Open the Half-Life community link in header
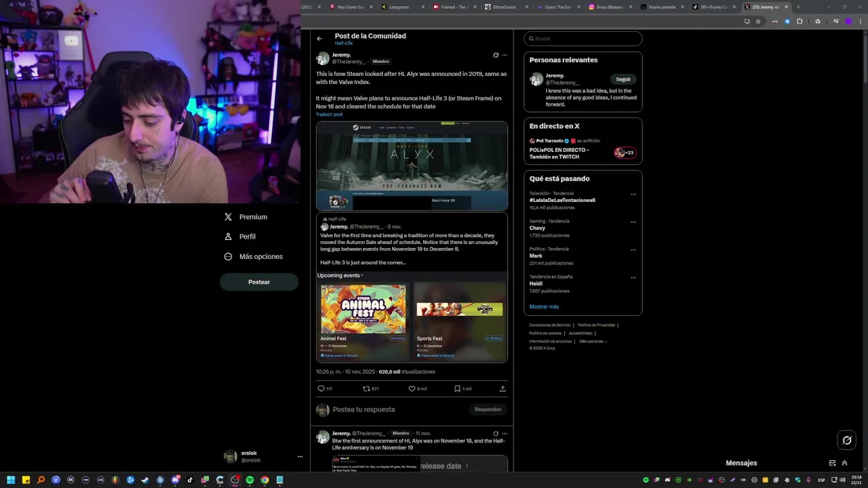This screenshot has width=868, height=488. 343,43
